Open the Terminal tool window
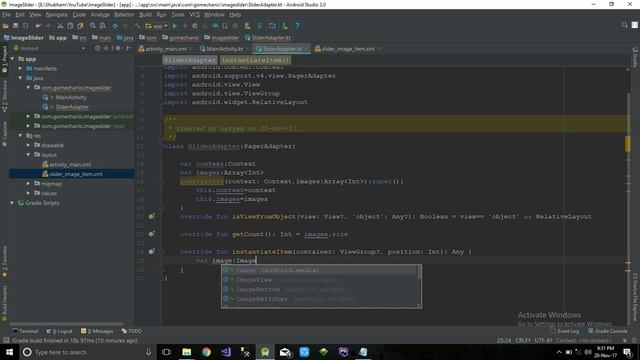This screenshot has height=360, width=640. coord(25,331)
